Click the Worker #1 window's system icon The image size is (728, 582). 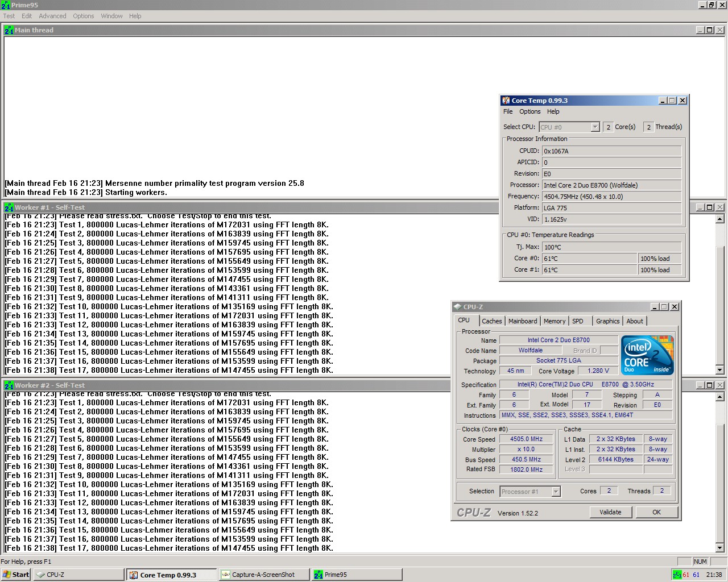pos(9,207)
